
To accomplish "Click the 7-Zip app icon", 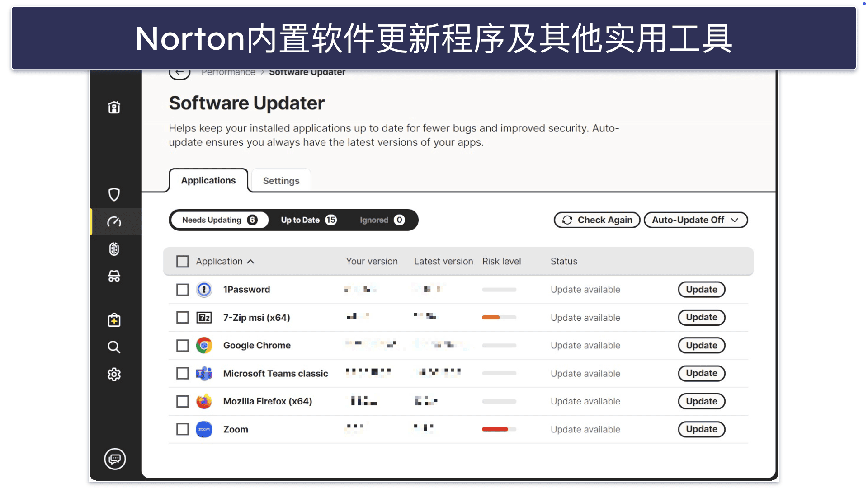I will tap(204, 318).
